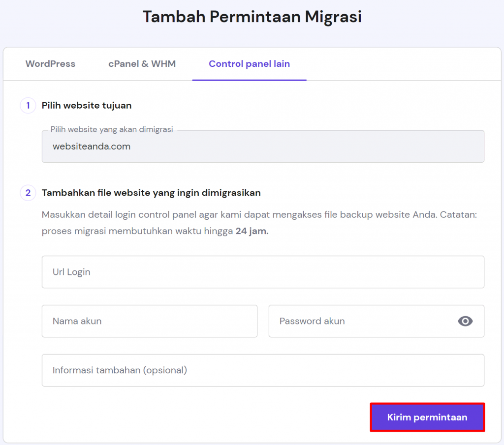This screenshot has height=445, width=504.
Task: Toggle password visibility eye icon
Action: tap(465, 321)
